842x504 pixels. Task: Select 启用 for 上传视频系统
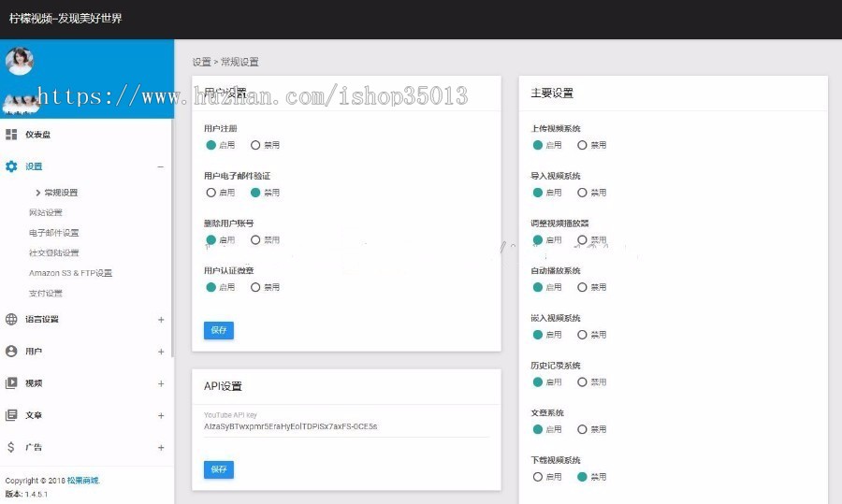[x=538, y=145]
